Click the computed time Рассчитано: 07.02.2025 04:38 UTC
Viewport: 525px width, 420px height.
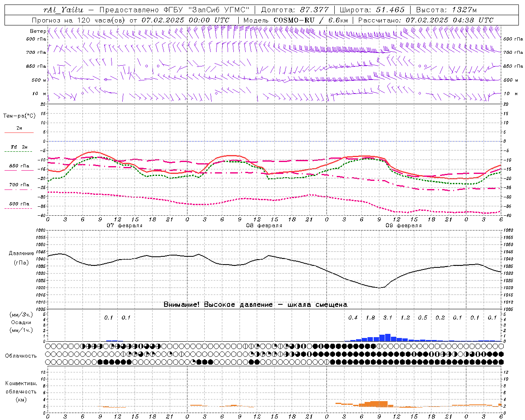(426, 20)
